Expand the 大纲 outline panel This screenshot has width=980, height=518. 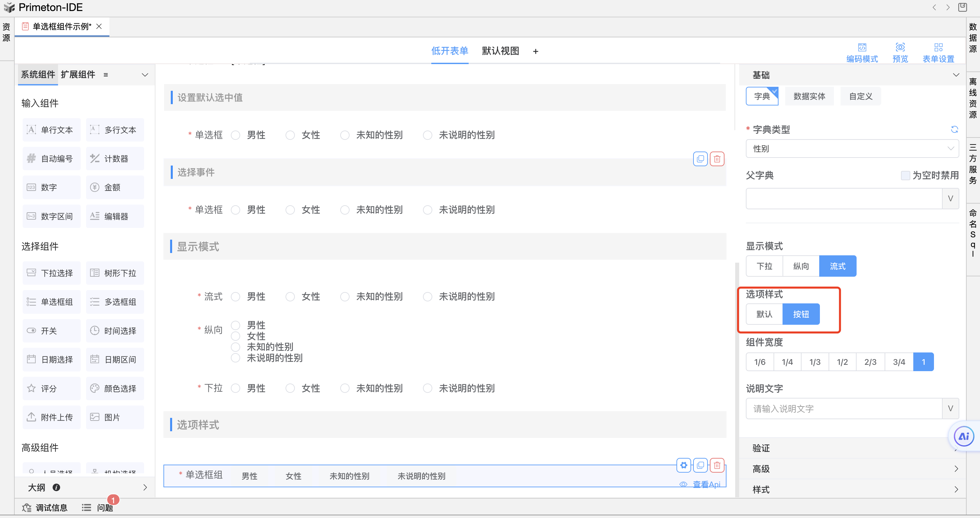click(144, 487)
